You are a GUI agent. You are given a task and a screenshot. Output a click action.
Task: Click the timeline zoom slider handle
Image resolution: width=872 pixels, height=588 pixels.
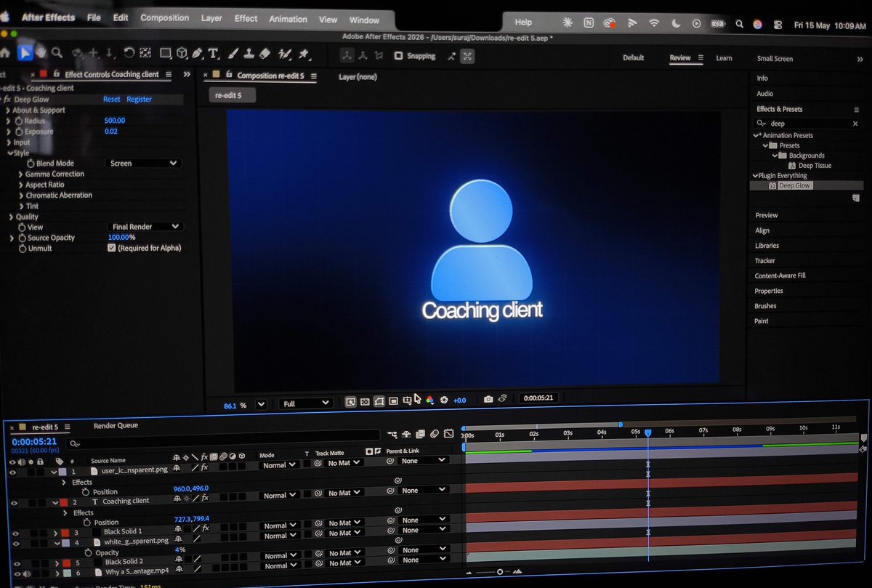500,572
